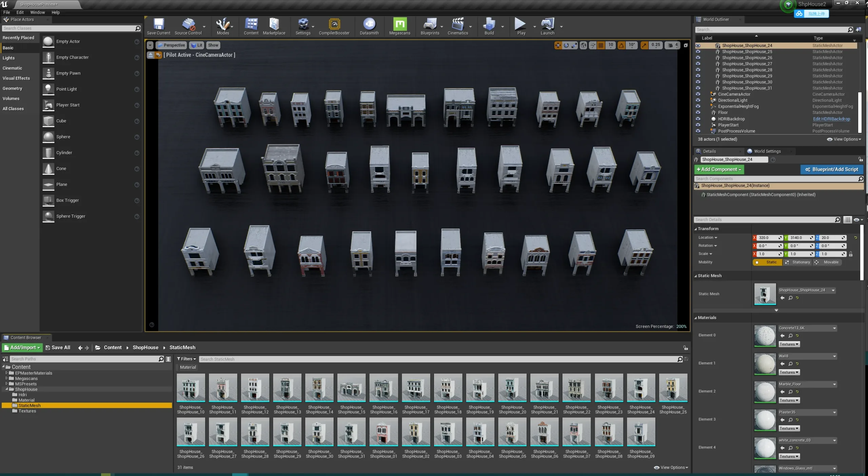Expand the Megascans folder in tree
868x476 pixels.
[6, 378]
